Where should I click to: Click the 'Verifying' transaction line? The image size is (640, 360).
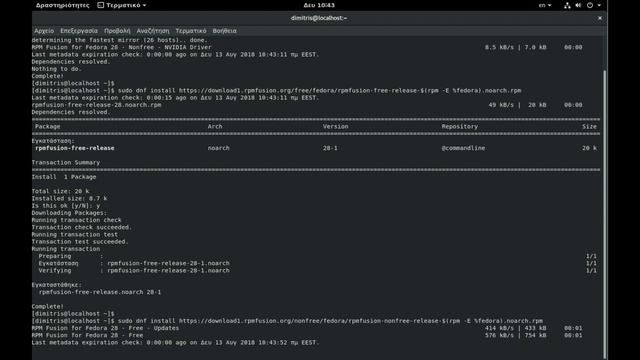[134, 271]
